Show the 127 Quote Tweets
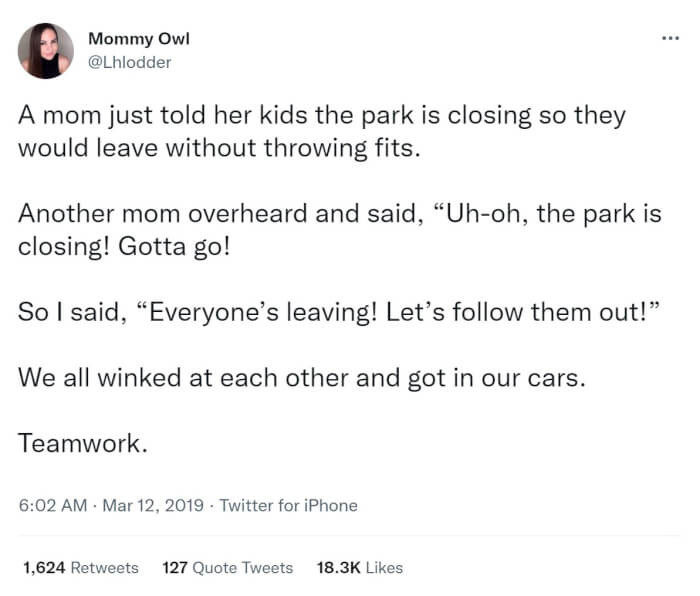 coord(227,567)
